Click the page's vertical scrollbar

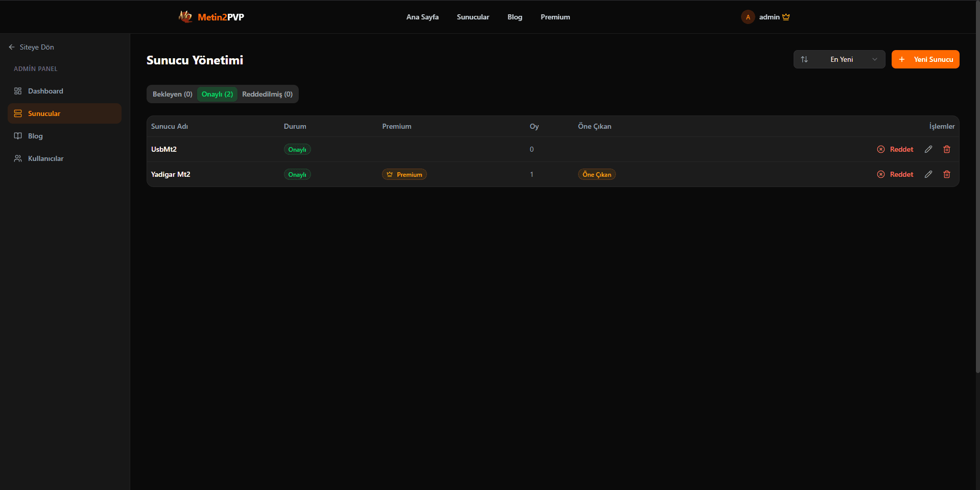coord(977,204)
